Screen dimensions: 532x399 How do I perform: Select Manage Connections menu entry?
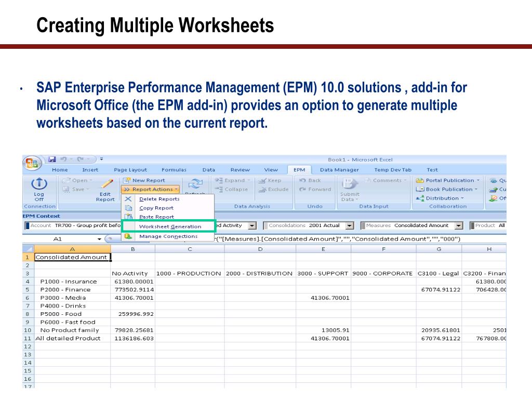click(168, 236)
